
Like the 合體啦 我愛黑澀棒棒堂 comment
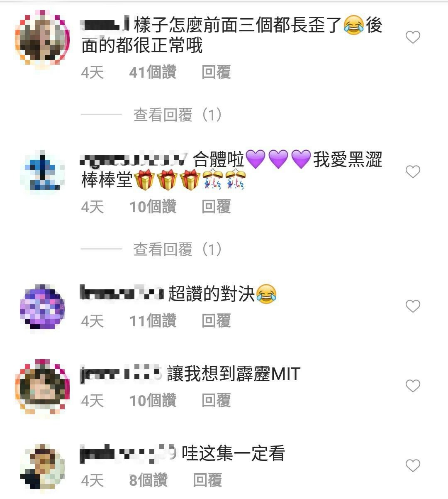pyautogui.click(x=413, y=172)
